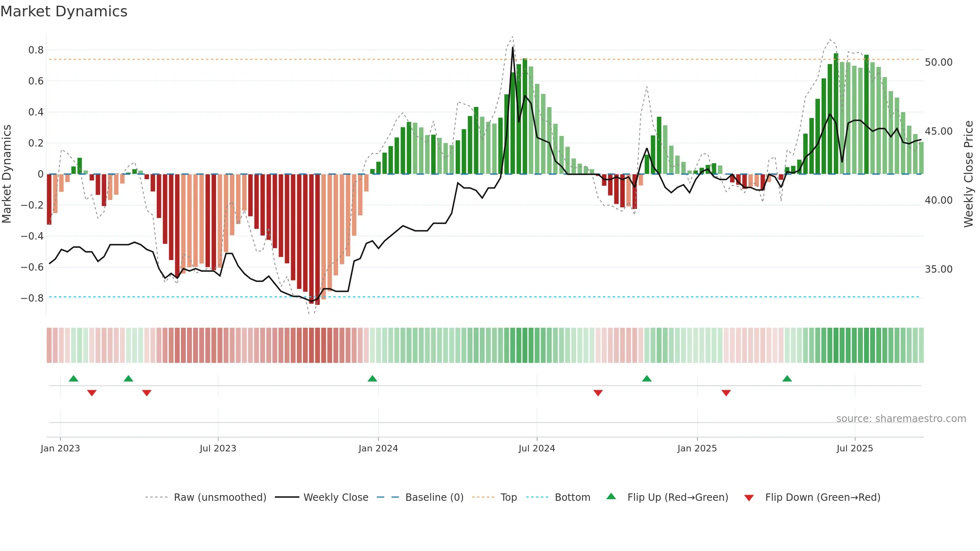
Task: Select the late December 2023 flip-up marker
Action: point(372,378)
